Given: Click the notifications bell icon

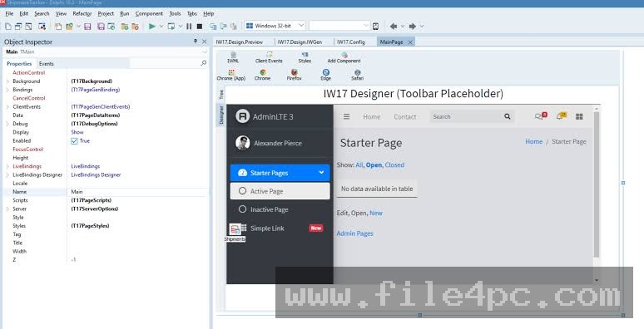Looking at the screenshot, I should pos(561,116).
